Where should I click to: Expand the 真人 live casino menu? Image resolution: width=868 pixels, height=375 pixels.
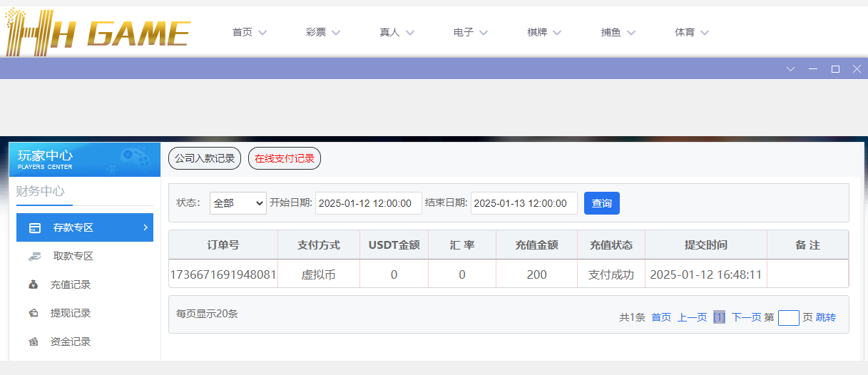pyautogui.click(x=397, y=32)
